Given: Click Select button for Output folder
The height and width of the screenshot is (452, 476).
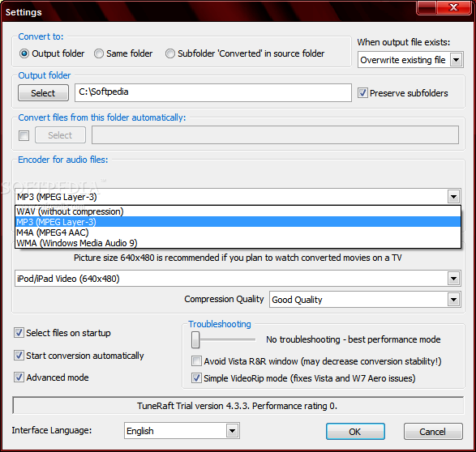Looking at the screenshot, I should (43, 93).
